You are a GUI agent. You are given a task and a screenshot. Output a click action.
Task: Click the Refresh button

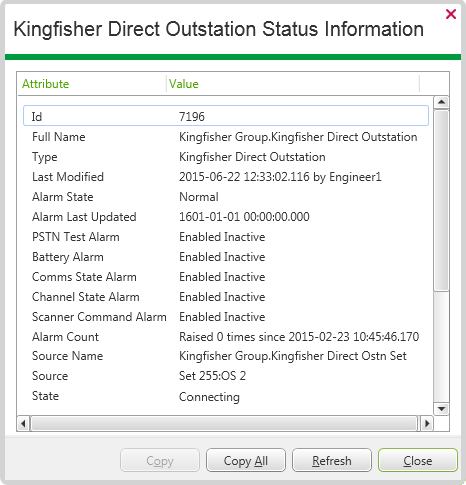[332, 461]
